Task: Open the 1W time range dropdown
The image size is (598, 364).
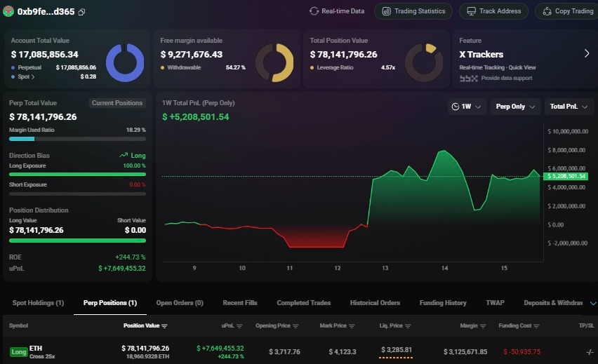Action: (x=467, y=107)
